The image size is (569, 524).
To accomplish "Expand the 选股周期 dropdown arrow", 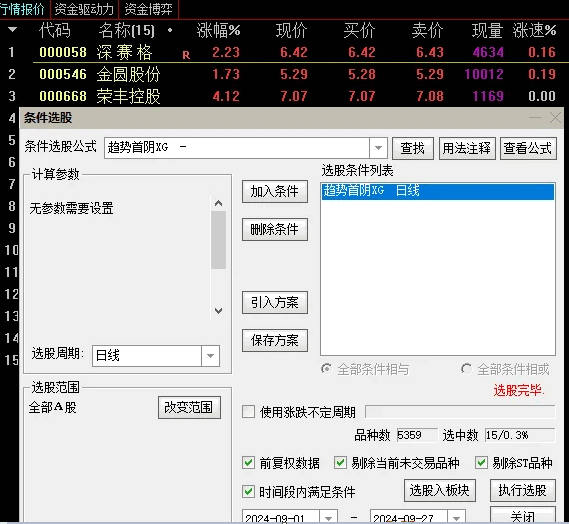I will pyautogui.click(x=210, y=356).
